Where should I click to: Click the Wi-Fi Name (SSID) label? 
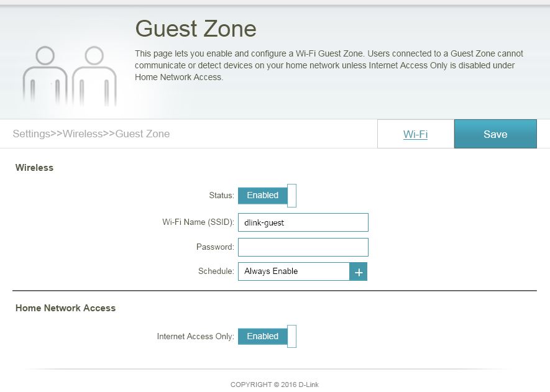(x=198, y=222)
